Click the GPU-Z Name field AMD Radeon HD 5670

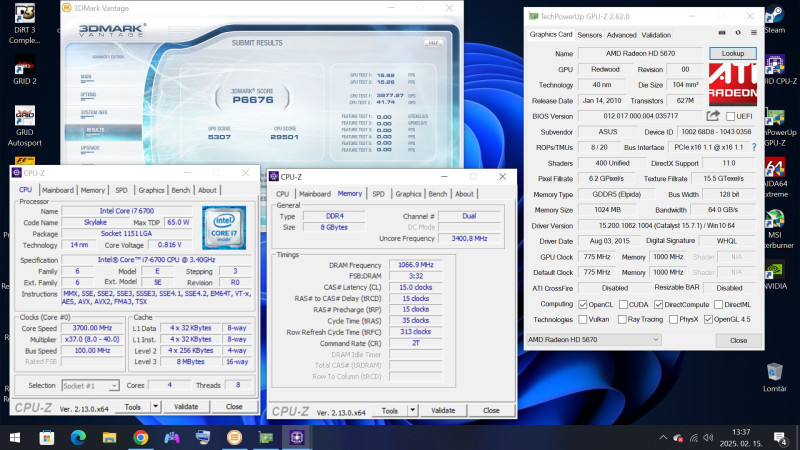tap(640, 53)
